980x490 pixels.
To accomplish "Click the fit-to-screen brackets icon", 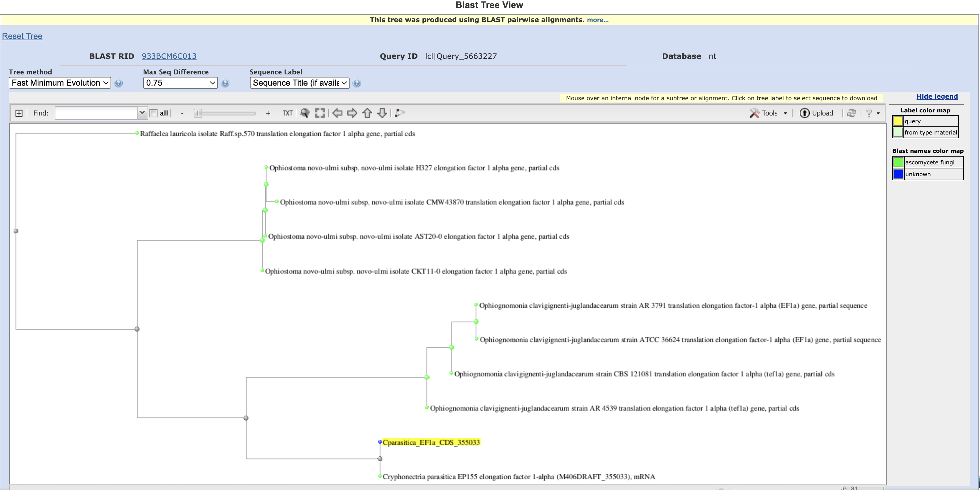I will point(320,113).
